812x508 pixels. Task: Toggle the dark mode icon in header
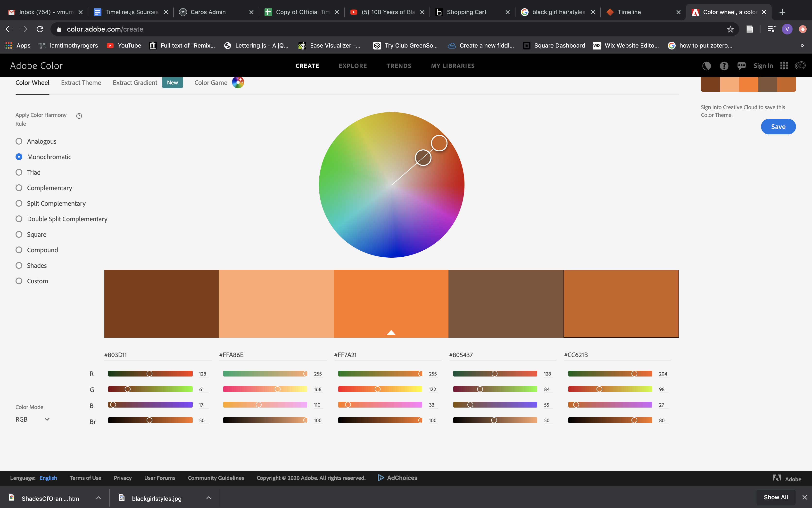pos(706,66)
